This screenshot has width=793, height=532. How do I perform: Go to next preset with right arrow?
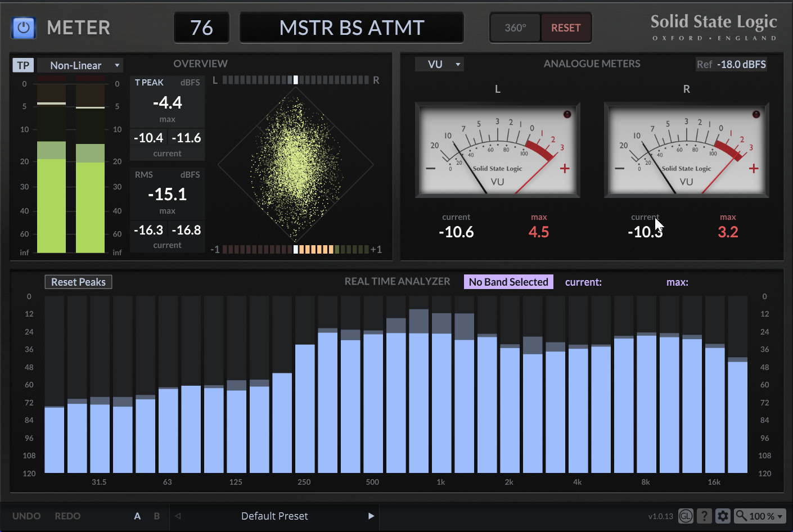[371, 516]
